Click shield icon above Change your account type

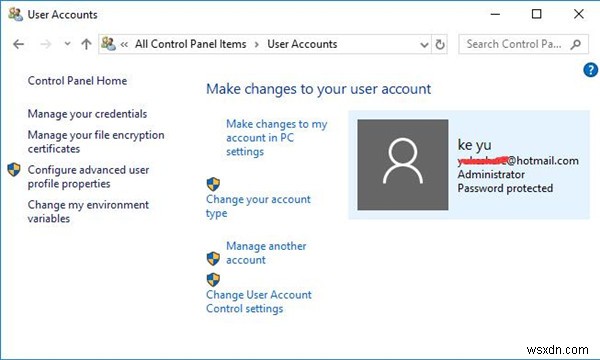[213, 184]
